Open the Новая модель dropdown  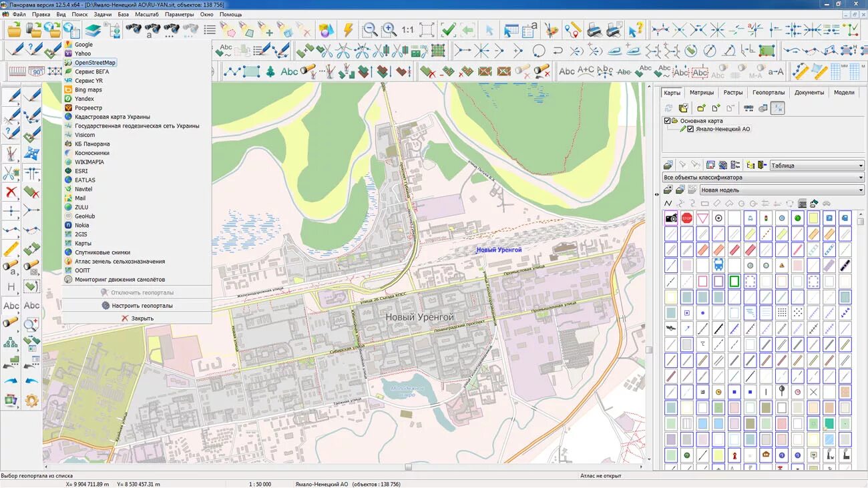781,190
